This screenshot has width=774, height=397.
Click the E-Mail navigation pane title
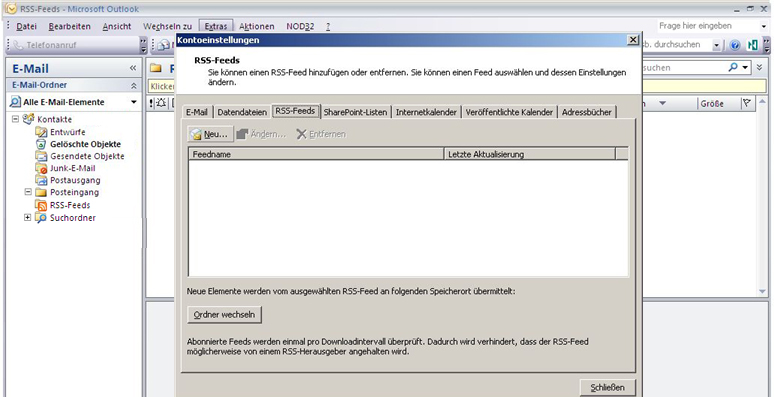point(30,69)
